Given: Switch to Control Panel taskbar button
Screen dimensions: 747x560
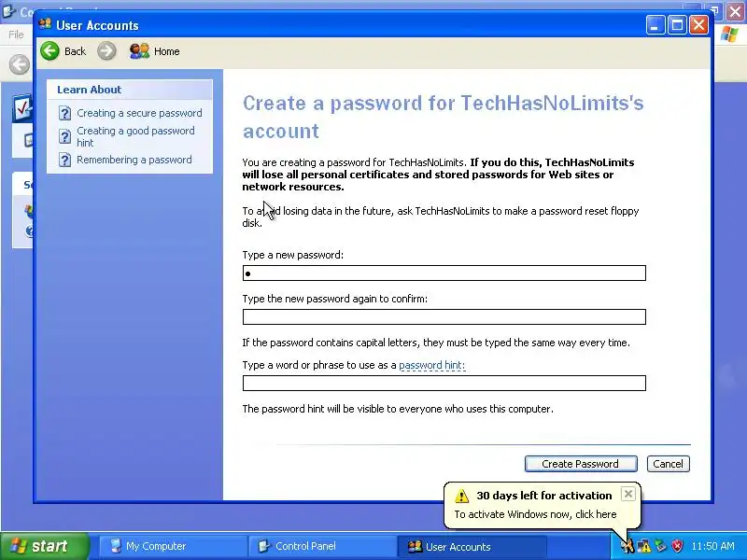Looking at the screenshot, I should point(322,546).
